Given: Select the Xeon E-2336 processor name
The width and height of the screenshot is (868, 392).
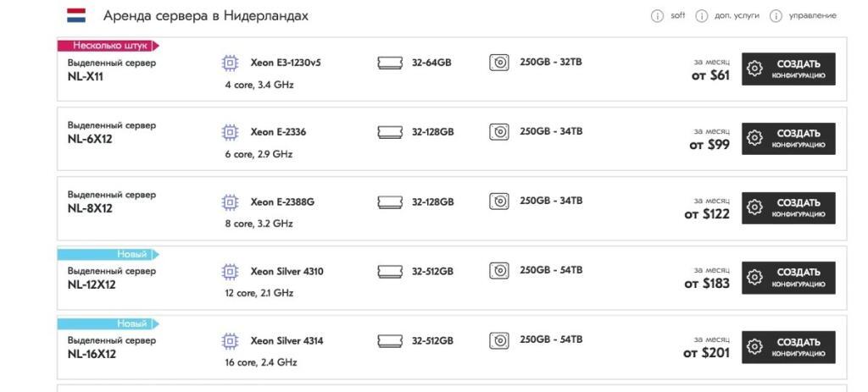Looking at the screenshot, I should click(278, 132).
